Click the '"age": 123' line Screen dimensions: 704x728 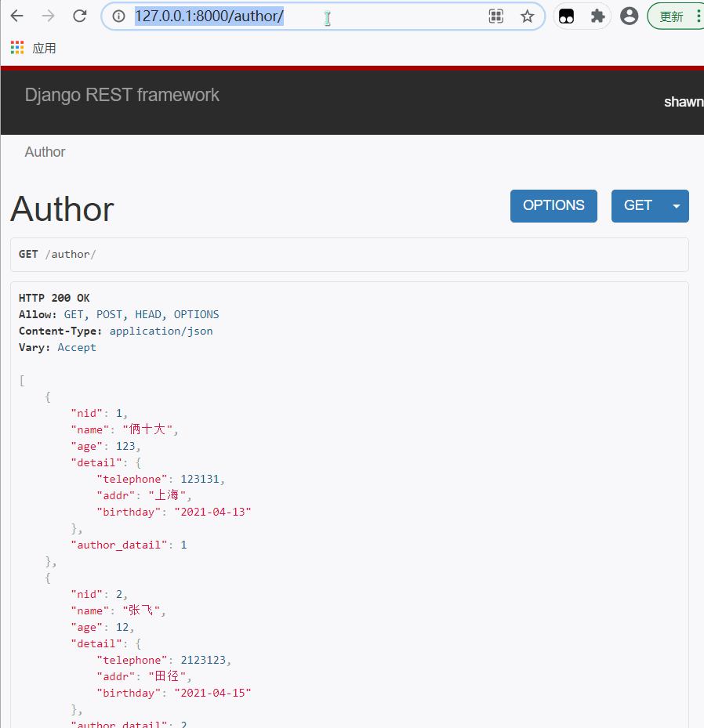click(105, 446)
